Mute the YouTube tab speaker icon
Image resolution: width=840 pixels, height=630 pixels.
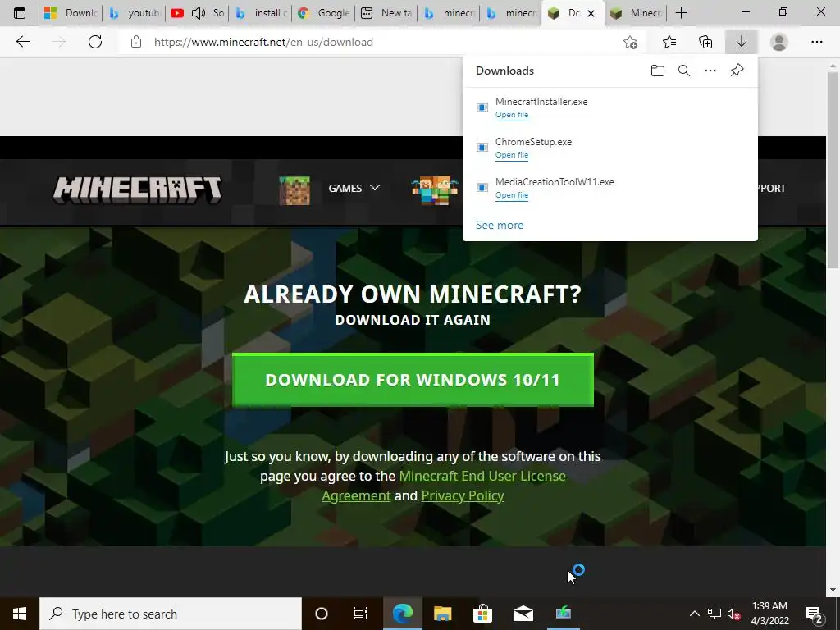(199, 13)
